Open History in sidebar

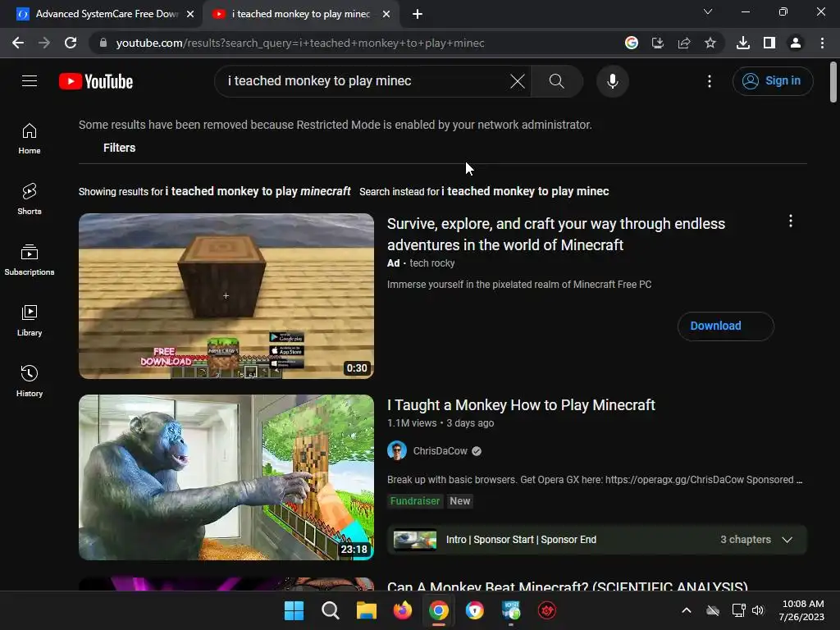pyautogui.click(x=30, y=381)
